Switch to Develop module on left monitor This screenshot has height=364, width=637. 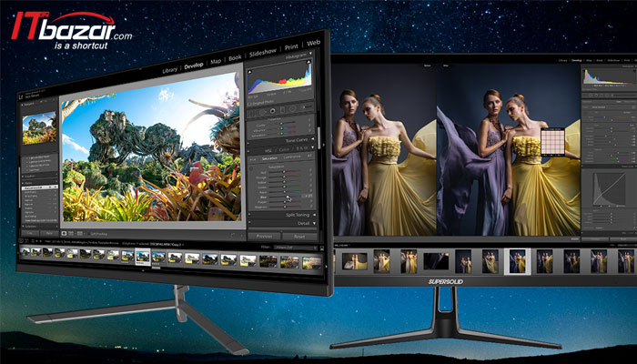194,66
